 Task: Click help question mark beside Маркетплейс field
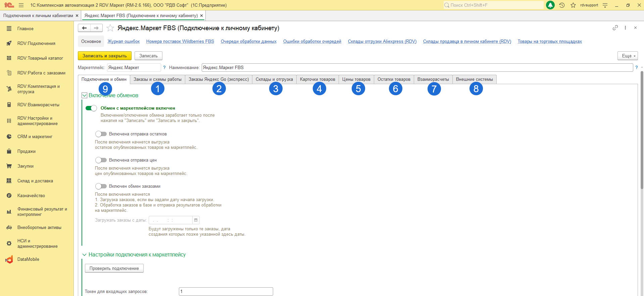coord(164,67)
